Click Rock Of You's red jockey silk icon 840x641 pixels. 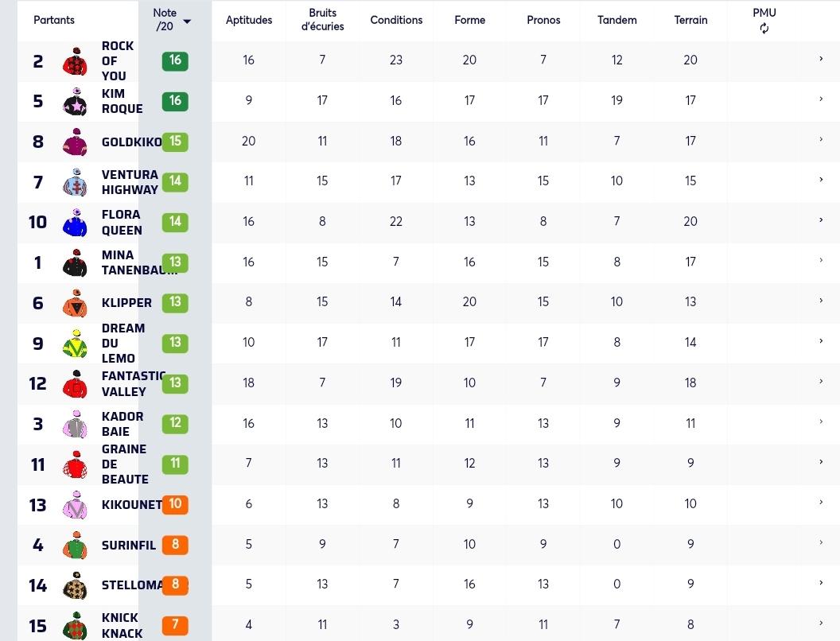pyautogui.click(x=75, y=61)
